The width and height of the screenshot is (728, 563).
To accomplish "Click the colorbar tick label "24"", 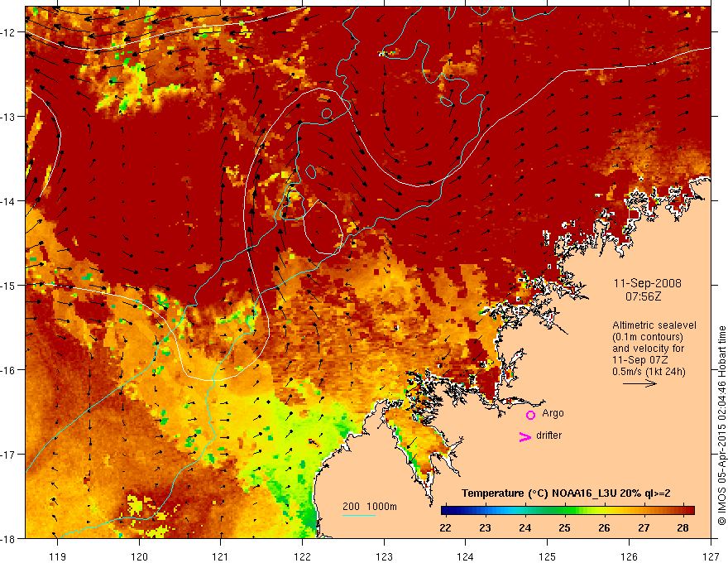I will click(525, 527).
